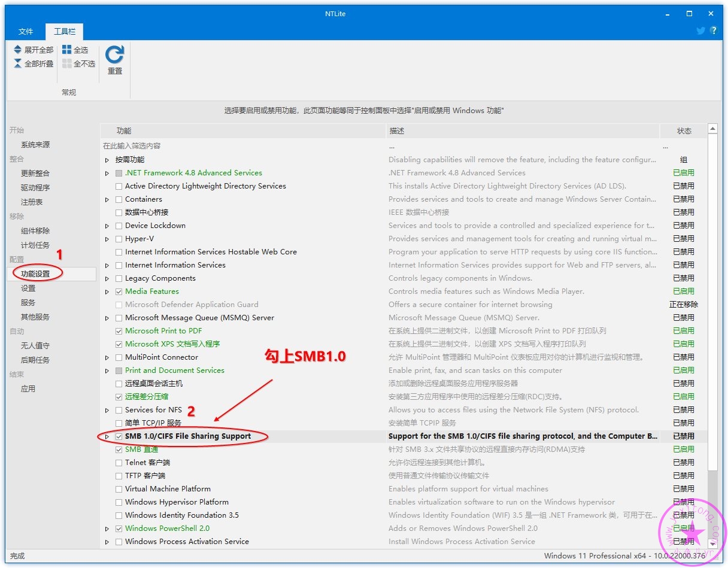Tick the TFTP 客户端 checkbox
The image size is (728, 568).
point(119,476)
